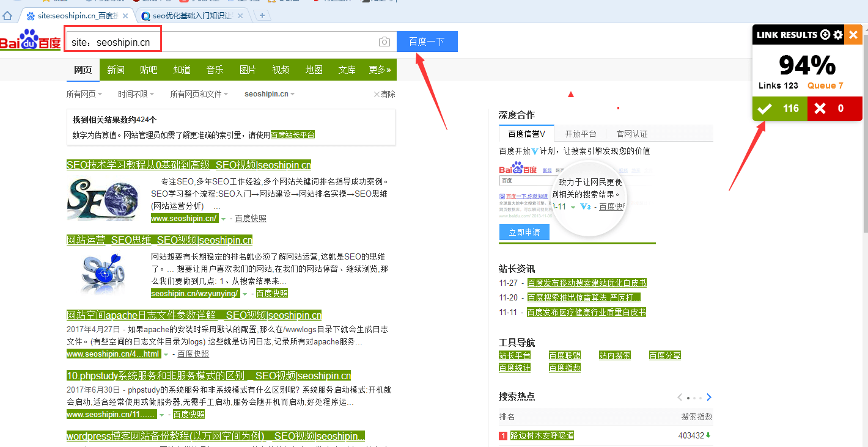Select the 开放平台 tab

[580, 134]
